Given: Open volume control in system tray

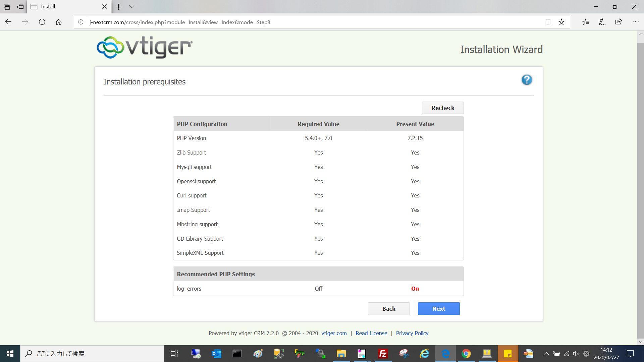Looking at the screenshot, I should pyautogui.click(x=576, y=354).
